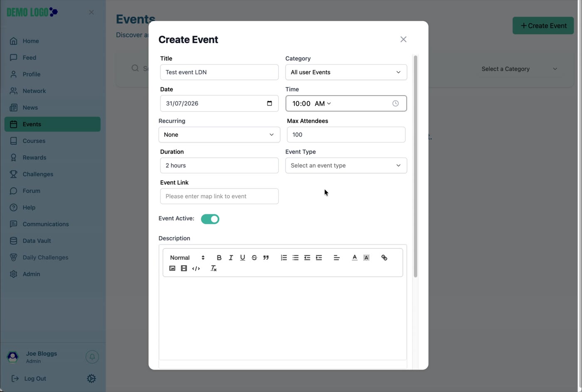The image size is (582, 392).
Task: Go to Home in the sidebar
Action: [x=52, y=41]
